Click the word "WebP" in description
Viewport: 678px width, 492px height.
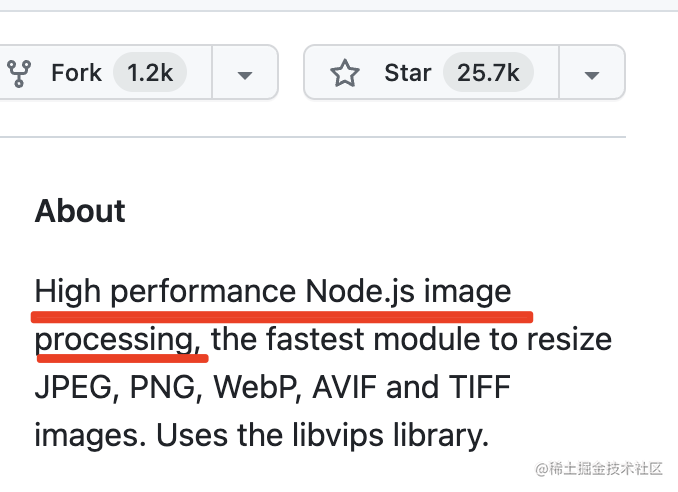[x=274, y=387]
